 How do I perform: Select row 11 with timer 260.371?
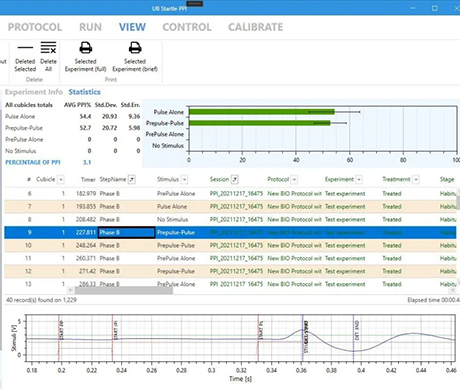[230, 258]
